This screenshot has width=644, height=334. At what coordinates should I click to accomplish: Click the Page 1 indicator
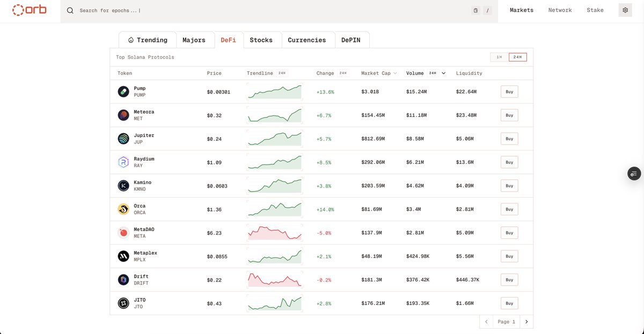tap(506, 322)
